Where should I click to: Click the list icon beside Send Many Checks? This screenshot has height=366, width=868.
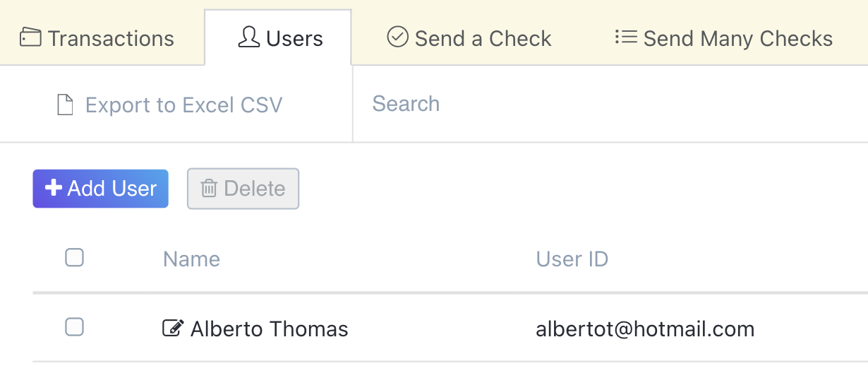[626, 37]
